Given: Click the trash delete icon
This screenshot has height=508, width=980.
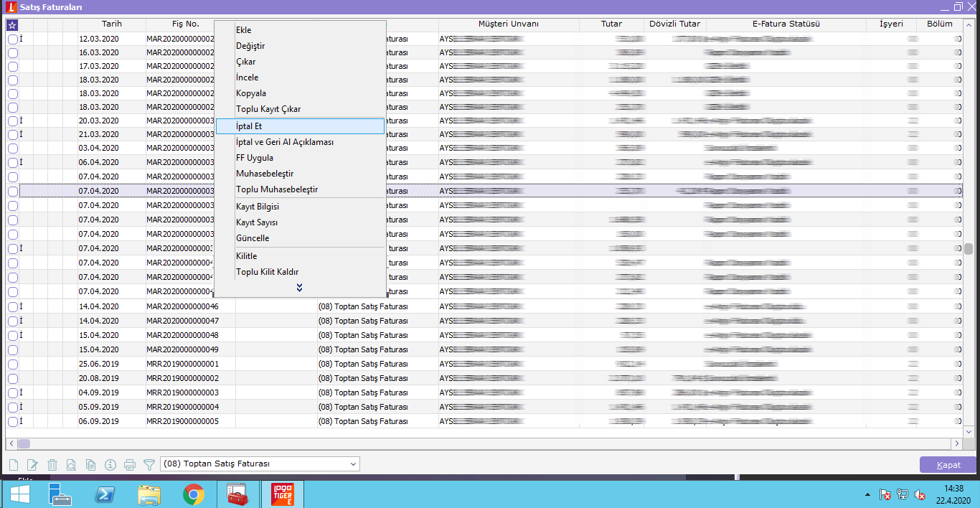Looking at the screenshot, I should point(52,465).
